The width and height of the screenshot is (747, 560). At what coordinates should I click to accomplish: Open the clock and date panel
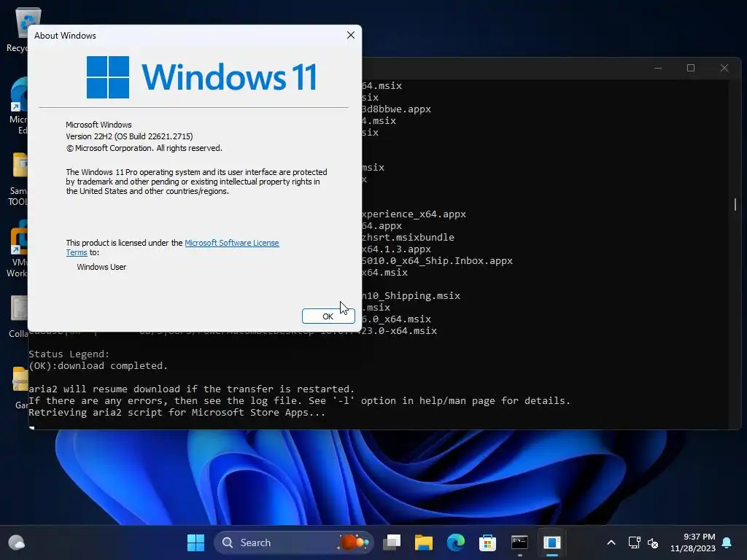[x=693, y=542]
